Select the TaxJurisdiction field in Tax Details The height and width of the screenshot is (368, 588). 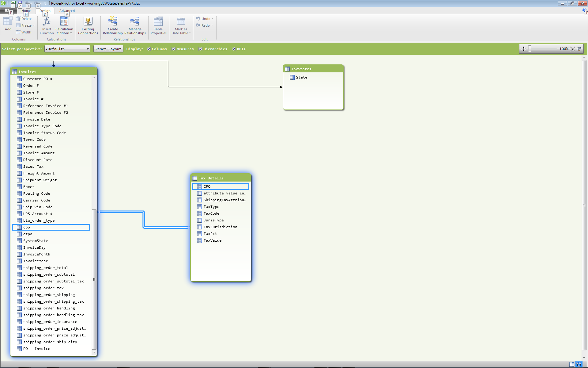(220, 227)
